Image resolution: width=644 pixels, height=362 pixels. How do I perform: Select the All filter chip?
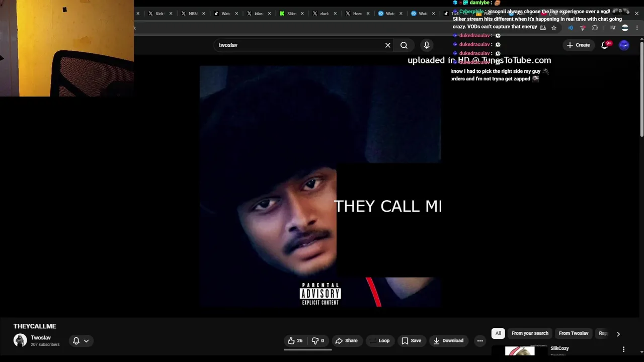[498, 333]
